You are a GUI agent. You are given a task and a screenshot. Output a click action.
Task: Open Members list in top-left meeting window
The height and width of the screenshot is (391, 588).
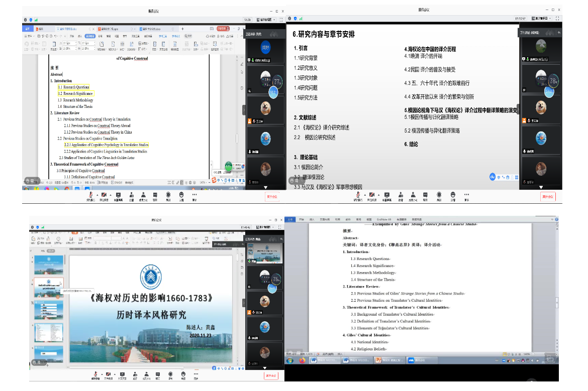click(x=143, y=196)
